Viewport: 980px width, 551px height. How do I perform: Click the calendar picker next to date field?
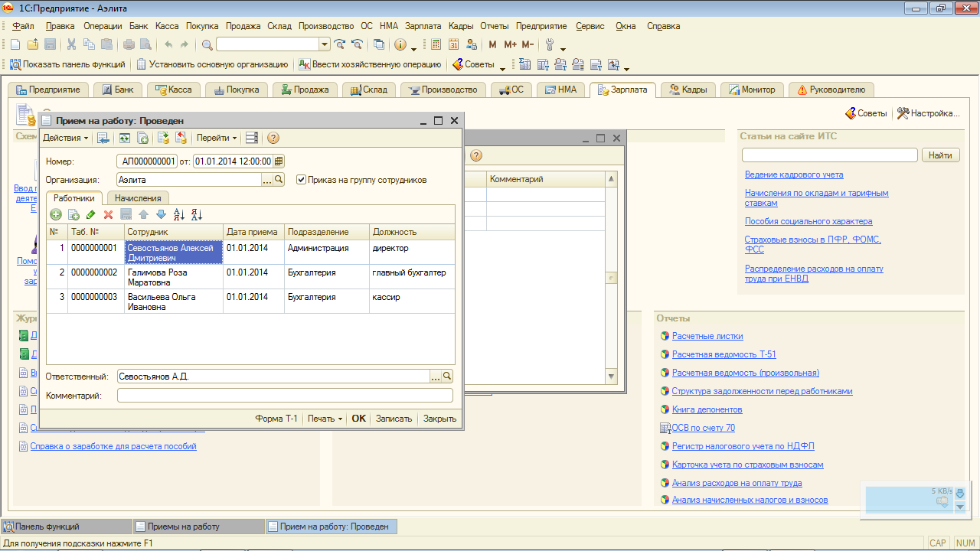coord(279,161)
